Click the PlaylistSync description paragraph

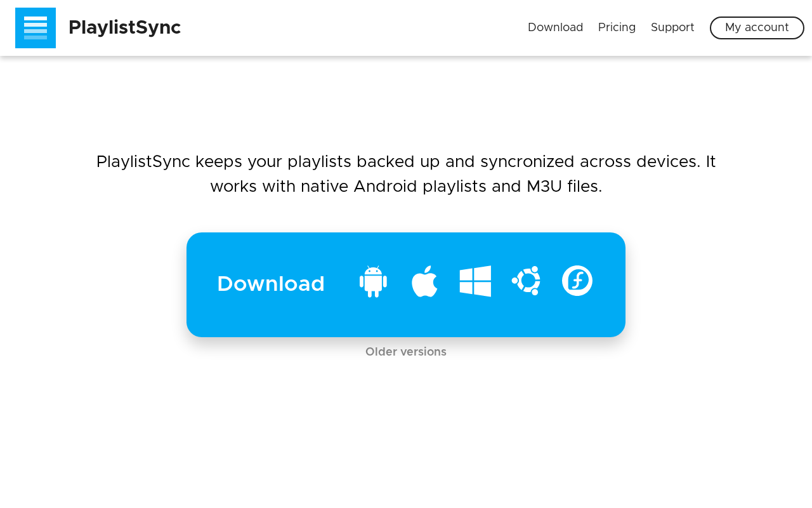coord(406,174)
